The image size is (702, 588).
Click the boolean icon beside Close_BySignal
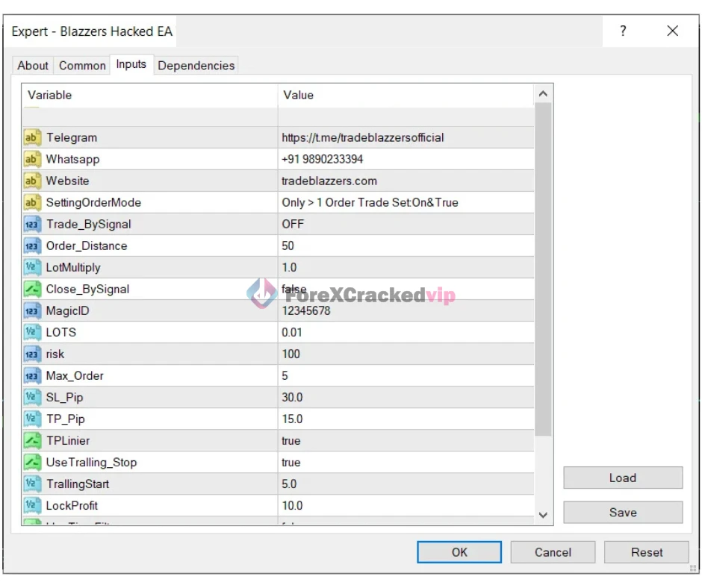tap(32, 289)
